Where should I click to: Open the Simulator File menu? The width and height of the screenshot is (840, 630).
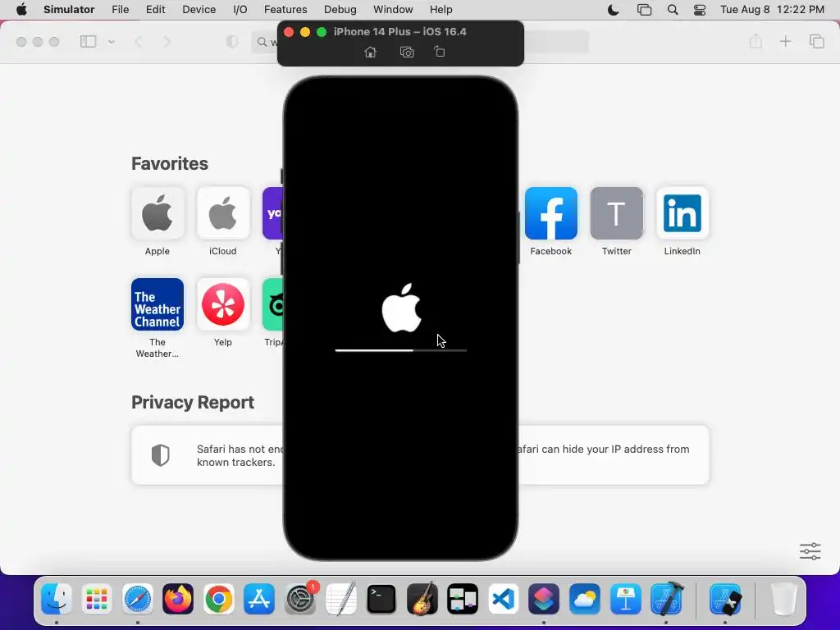(120, 10)
